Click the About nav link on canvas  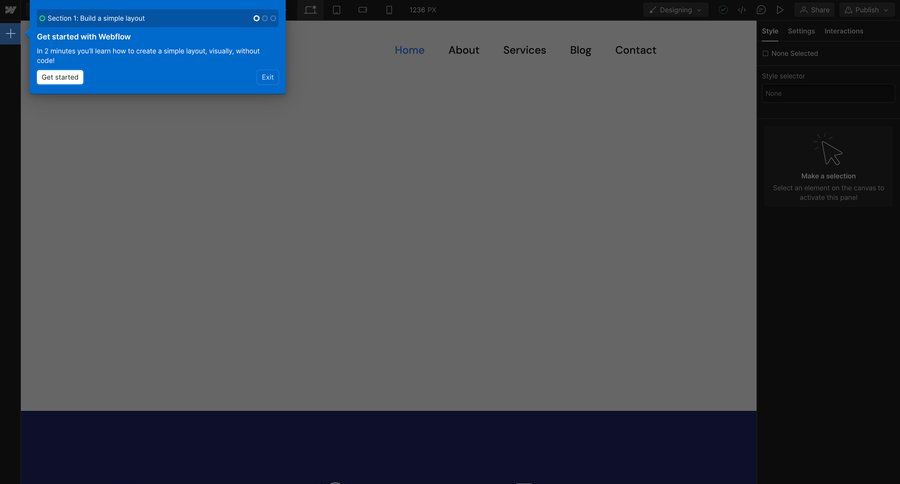(x=464, y=50)
